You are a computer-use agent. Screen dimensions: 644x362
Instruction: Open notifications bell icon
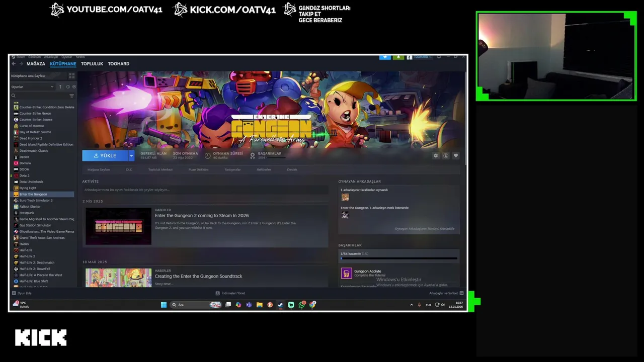[x=398, y=57]
